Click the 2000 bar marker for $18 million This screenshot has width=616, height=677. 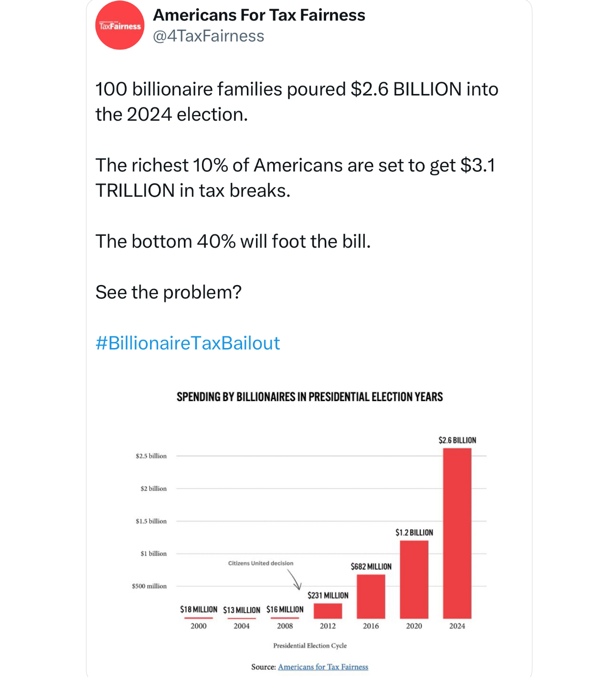[x=199, y=618]
